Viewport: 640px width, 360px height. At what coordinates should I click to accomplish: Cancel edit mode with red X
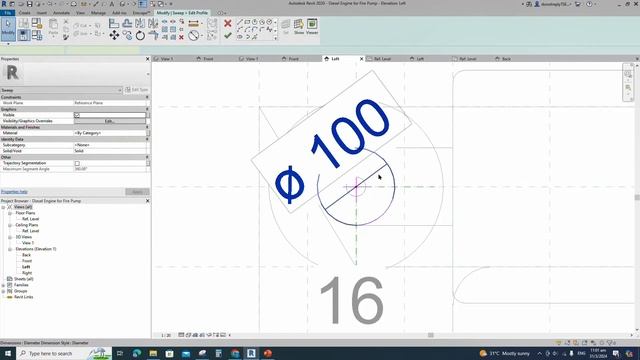coord(228,24)
